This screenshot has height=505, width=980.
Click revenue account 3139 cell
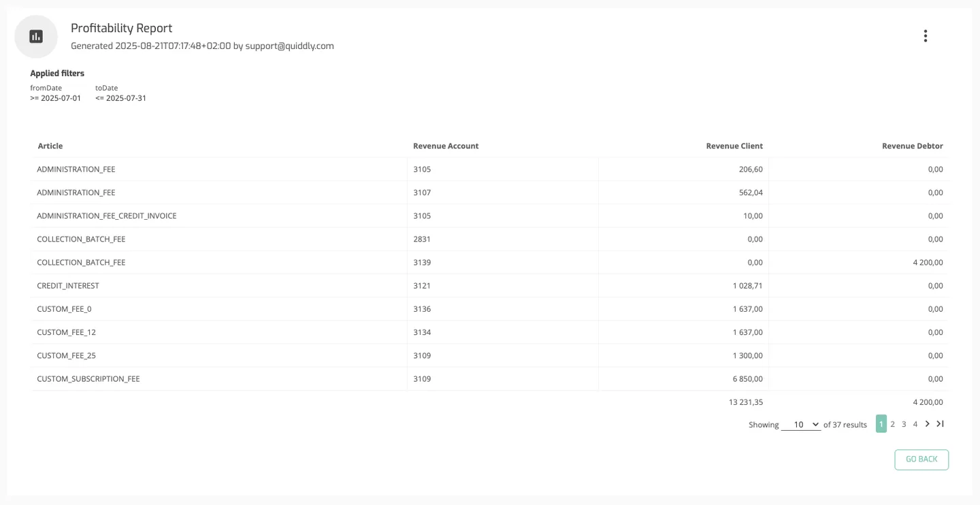point(503,263)
